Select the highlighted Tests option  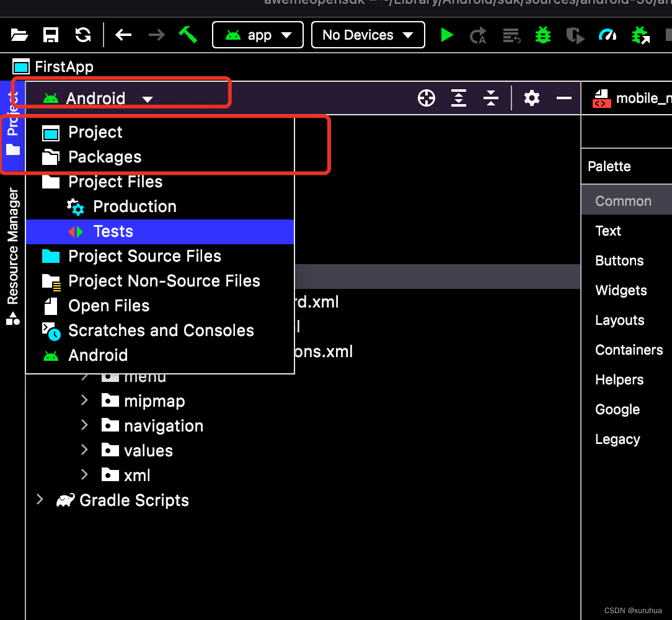click(x=160, y=231)
